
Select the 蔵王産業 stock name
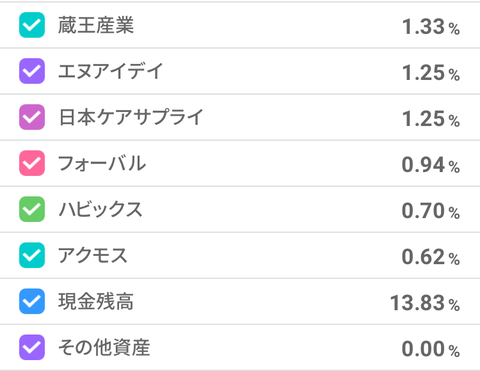[96, 25]
